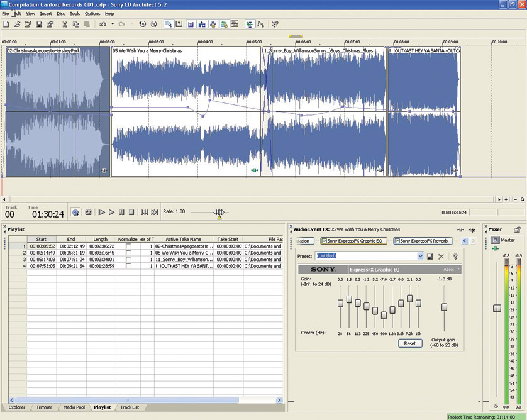Toggle the lock envelopes to events icon

click(x=213, y=24)
